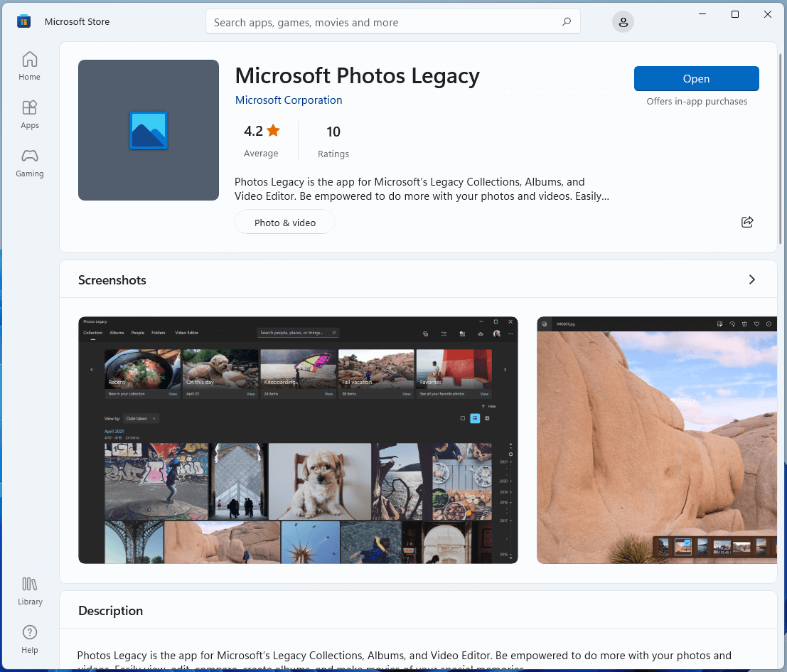Click the vertical page scrollbar
Viewport: 787px width, 672px height.
[781, 151]
